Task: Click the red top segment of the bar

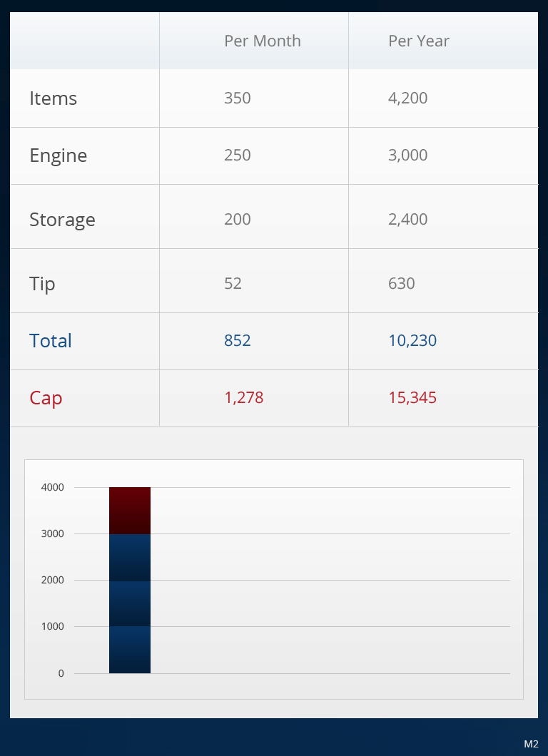Action: [130, 510]
